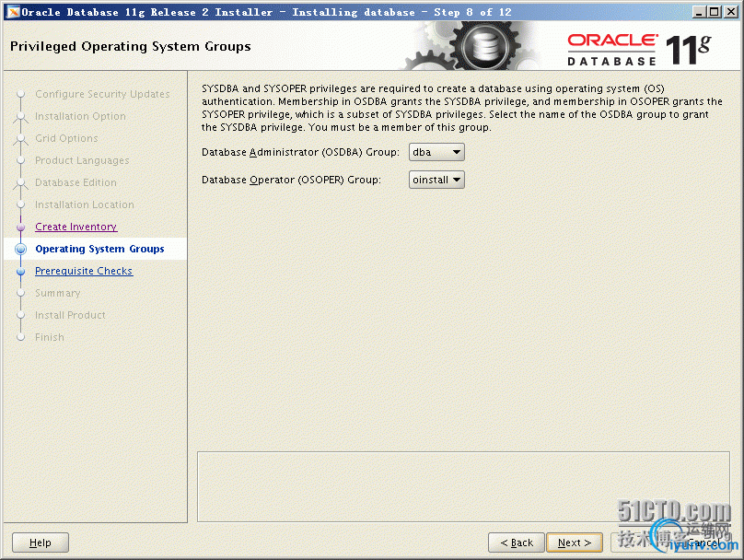744x560 pixels.
Task: Click the Install Product step label
Action: click(x=70, y=315)
